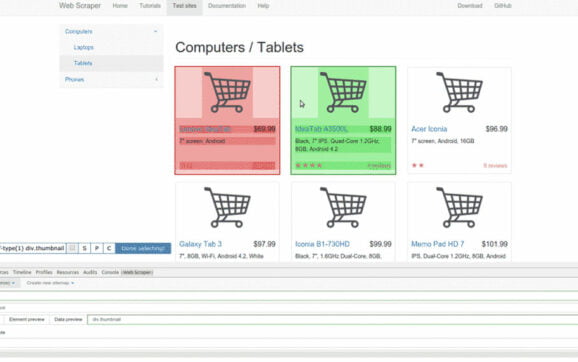The image size is (578, 362).
Task: Click the Memo Pad HD 7 cart image
Action: tap(459, 207)
